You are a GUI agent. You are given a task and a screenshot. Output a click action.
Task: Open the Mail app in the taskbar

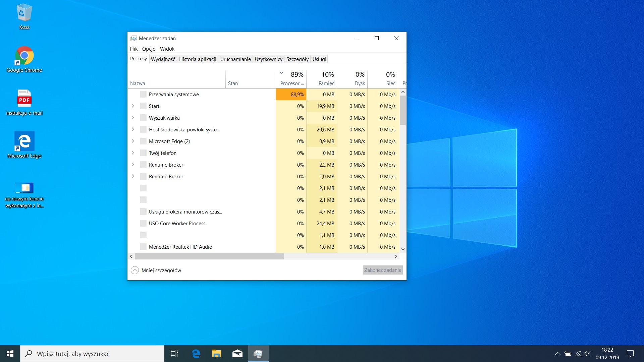tap(237, 354)
